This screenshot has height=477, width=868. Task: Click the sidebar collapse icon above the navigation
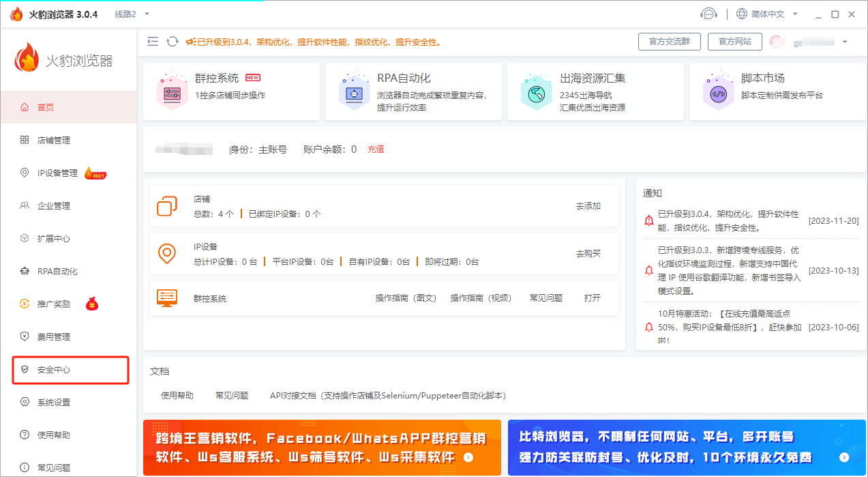click(x=153, y=41)
